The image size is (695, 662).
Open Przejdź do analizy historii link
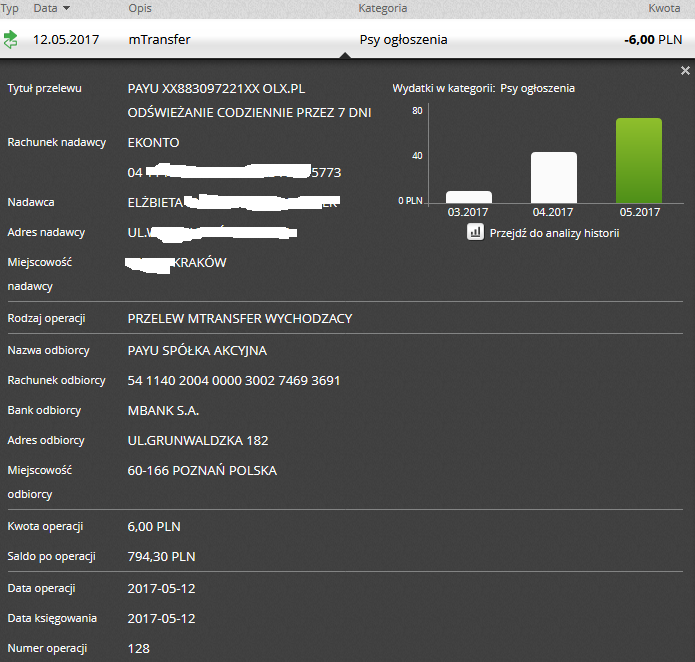pos(554,233)
